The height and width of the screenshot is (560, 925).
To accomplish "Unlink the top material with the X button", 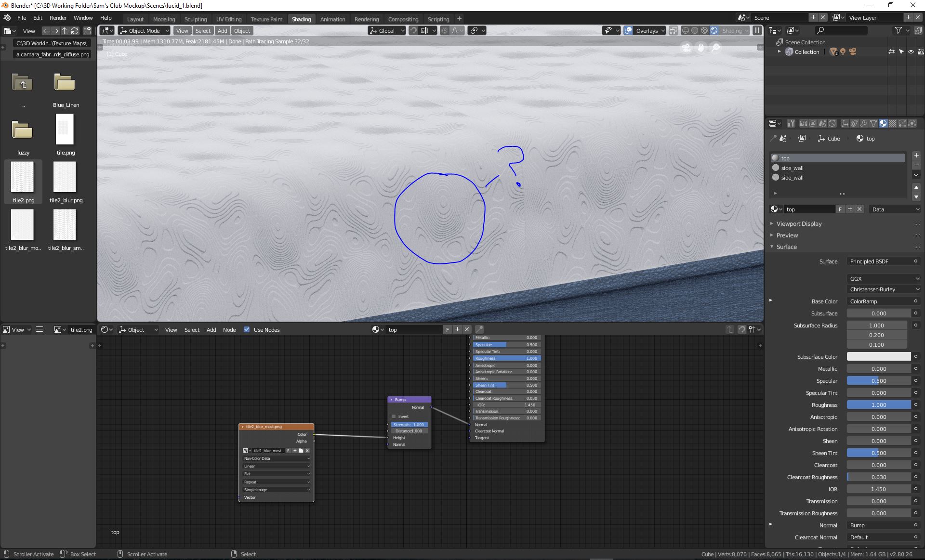I will click(859, 209).
